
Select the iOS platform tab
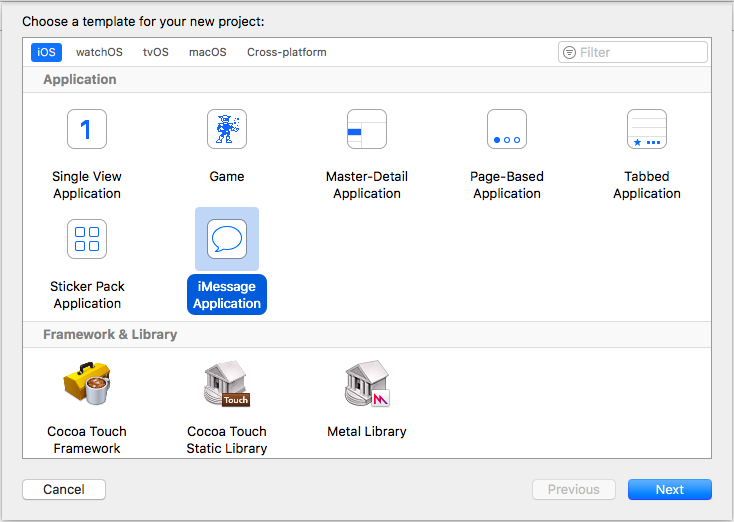47,52
